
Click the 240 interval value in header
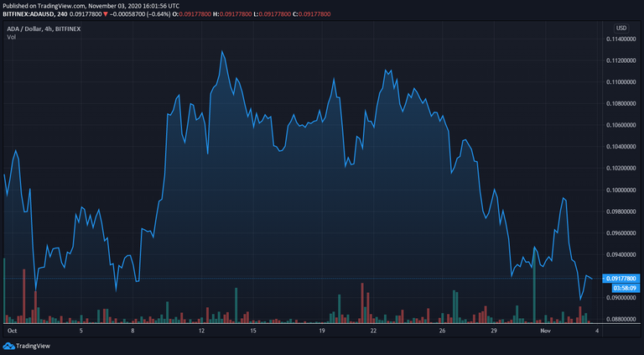click(61, 14)
